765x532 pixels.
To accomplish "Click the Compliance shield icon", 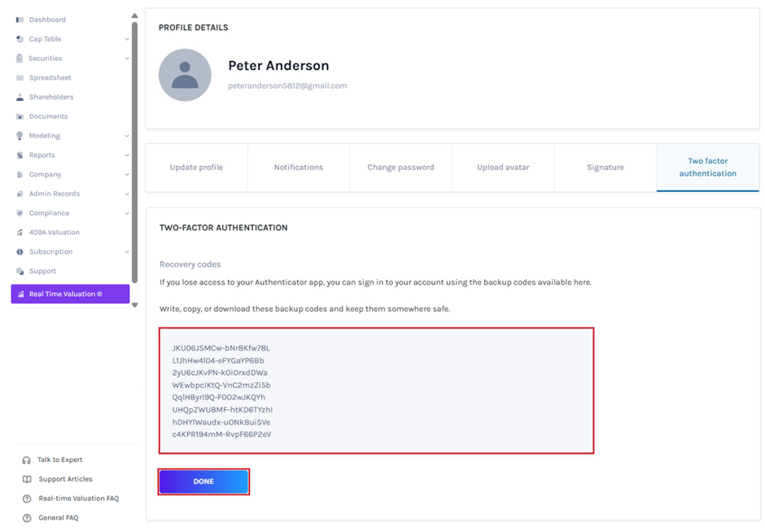I will point(20,213).
